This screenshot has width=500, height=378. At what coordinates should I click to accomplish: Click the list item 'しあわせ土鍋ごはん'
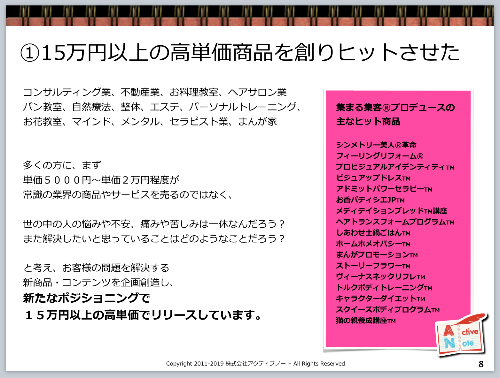click(373, 233)
